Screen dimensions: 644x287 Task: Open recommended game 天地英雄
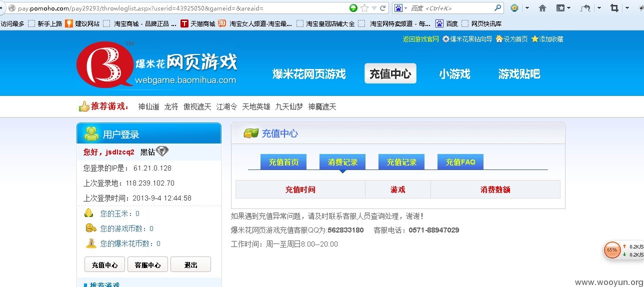pyautogui.click(x=256, y=106)
